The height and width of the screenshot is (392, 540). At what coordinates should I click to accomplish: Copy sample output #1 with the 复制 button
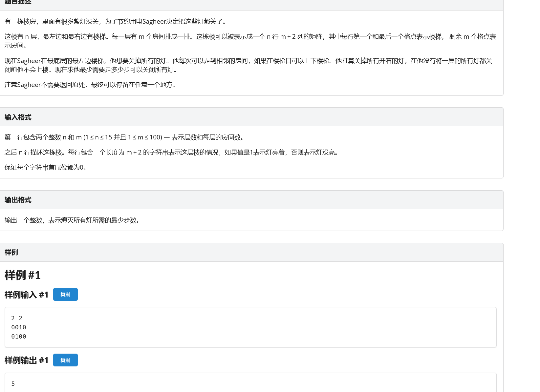coord(65,360)
